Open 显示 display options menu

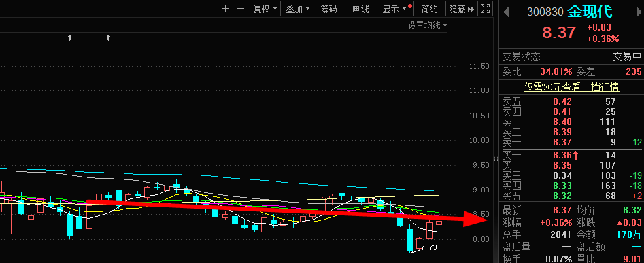(396, 9)
